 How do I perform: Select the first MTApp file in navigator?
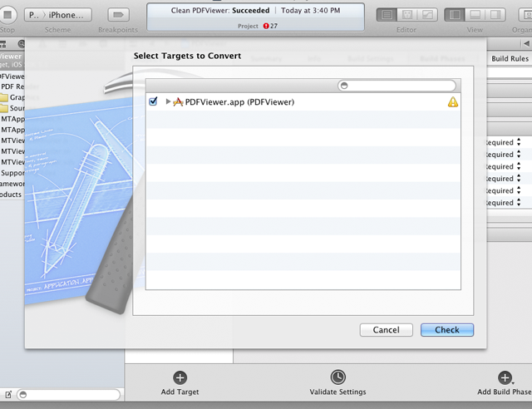[x=12, y=119]
